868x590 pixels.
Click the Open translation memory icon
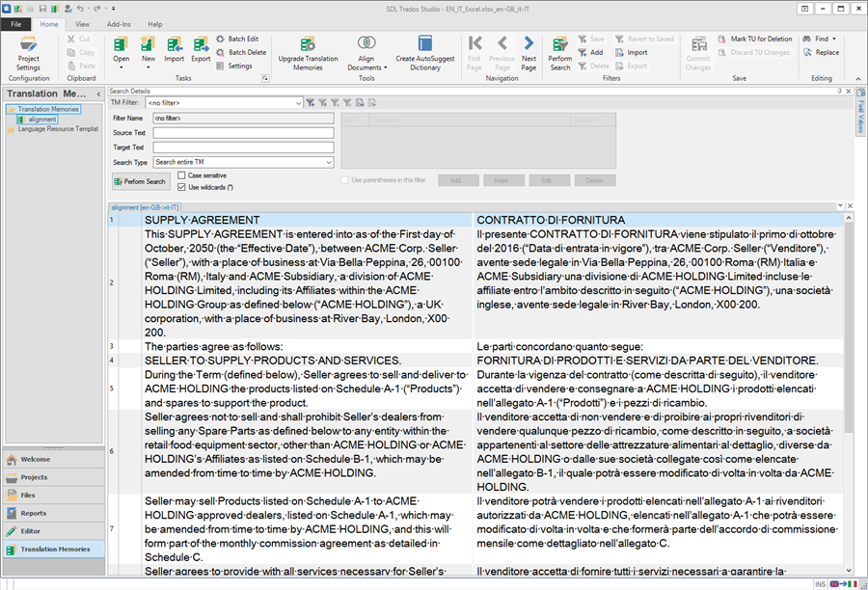coord(121,44)
